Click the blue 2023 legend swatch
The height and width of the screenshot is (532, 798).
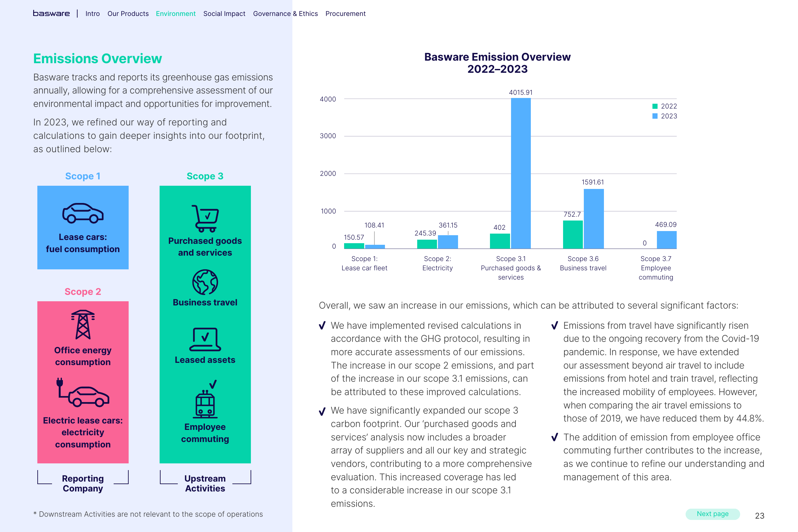click(x=655, y=116)
